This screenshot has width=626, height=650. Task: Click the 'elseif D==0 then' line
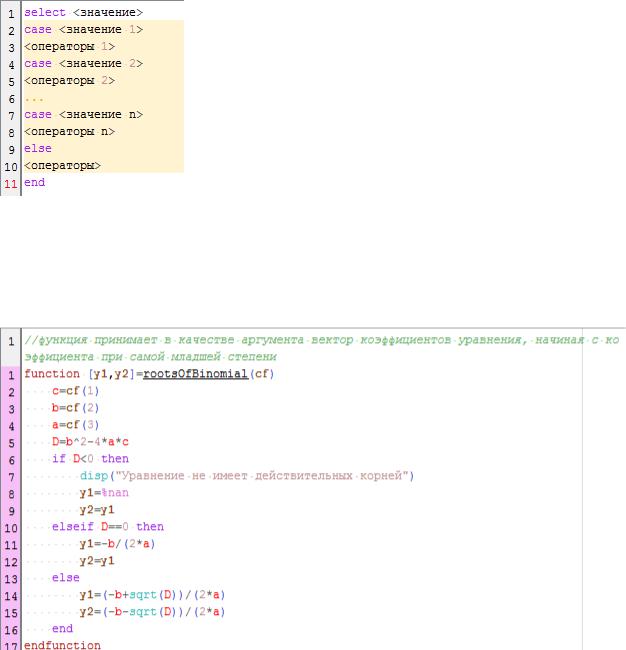point(107,527)
